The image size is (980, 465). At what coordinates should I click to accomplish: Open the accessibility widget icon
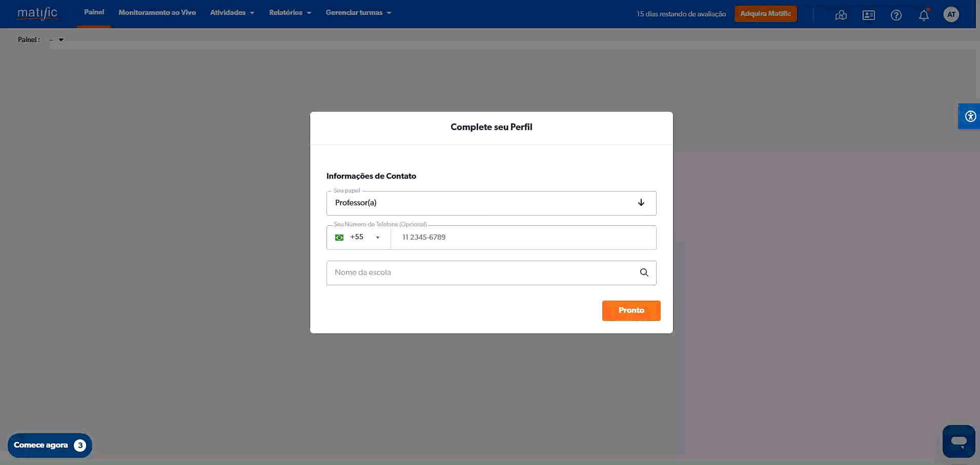click(x=970, y=116)
